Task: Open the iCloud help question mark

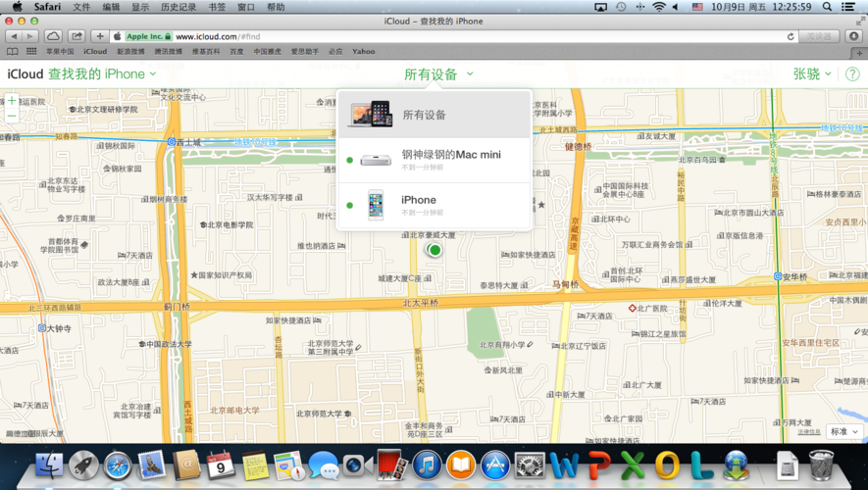Action: click(852, 74)
